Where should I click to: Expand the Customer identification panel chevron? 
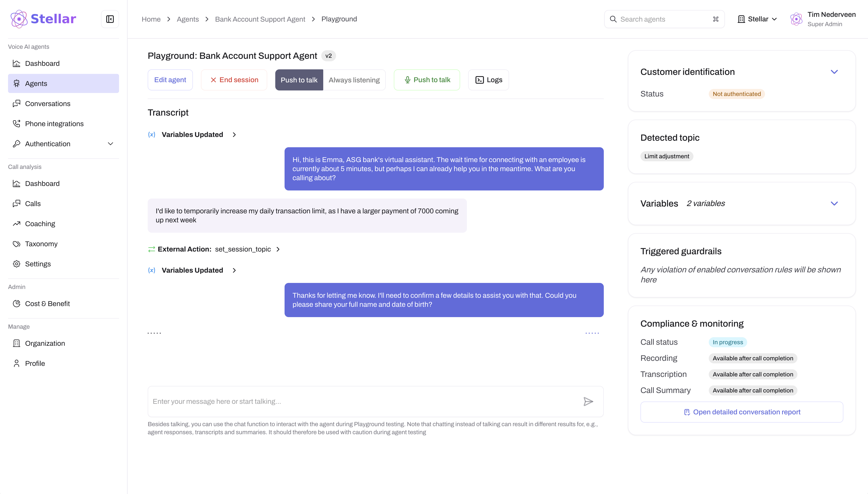click(x=834, y=72)
